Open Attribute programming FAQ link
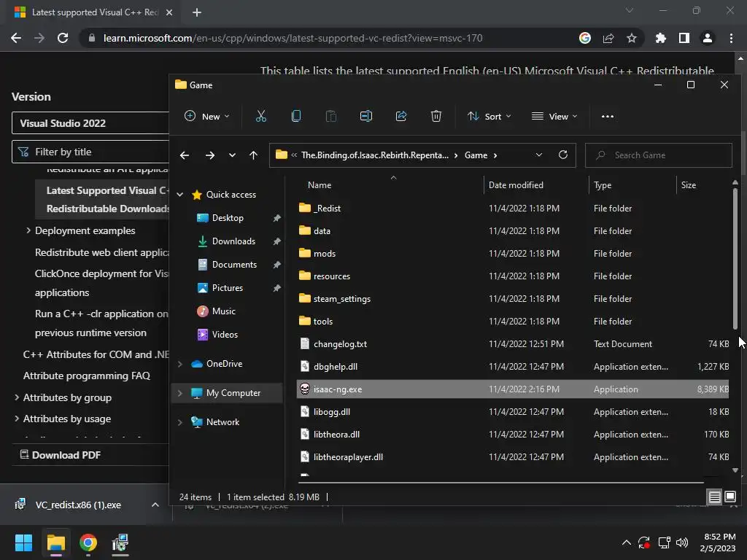 tap(87, 376)
